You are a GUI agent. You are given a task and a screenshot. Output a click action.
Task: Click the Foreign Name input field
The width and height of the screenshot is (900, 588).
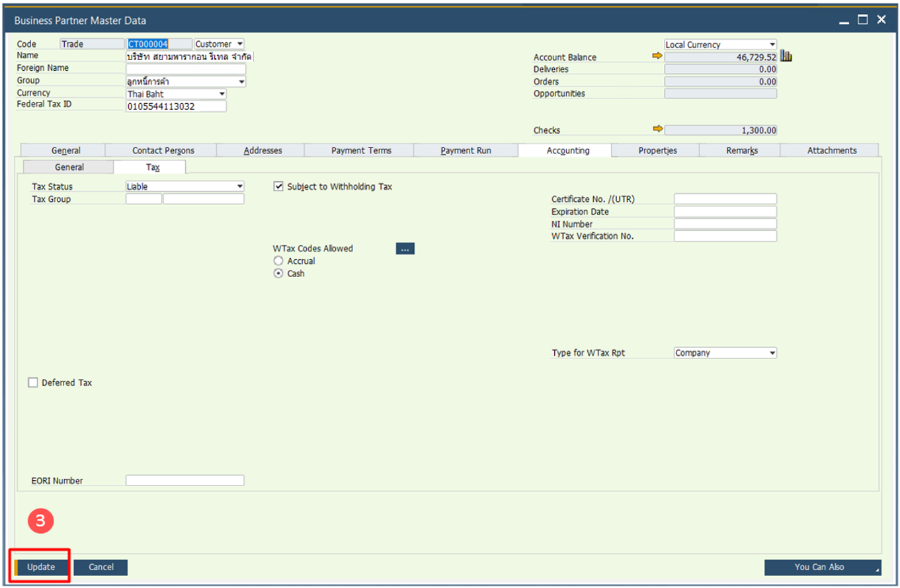(x=186, y=69)
